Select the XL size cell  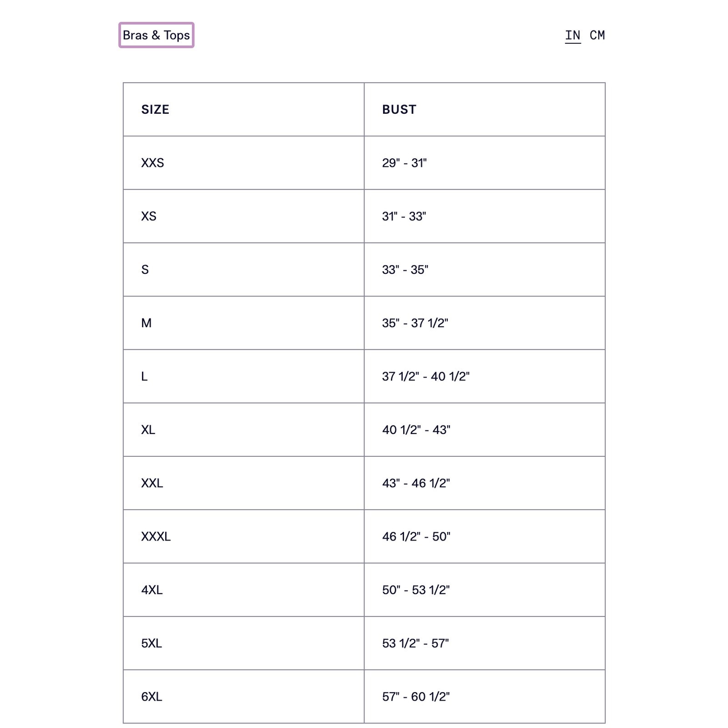click(148, 430)
